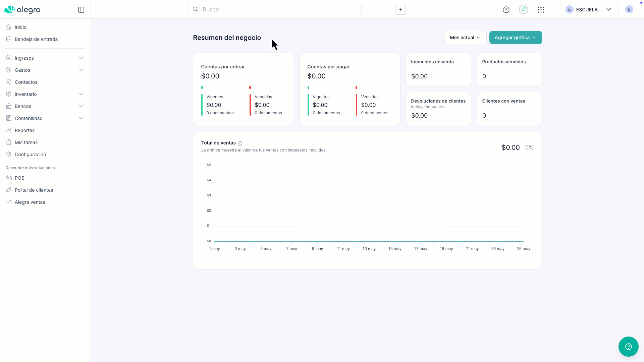Expand the Ingresos menu chevron
Viewport: 644px width, 362px height.
point(81,58)
